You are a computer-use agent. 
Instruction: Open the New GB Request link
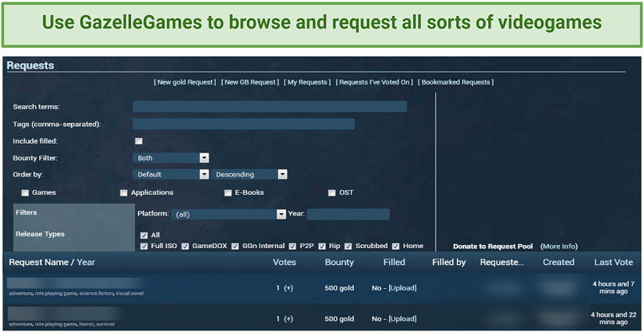(250, 82)
